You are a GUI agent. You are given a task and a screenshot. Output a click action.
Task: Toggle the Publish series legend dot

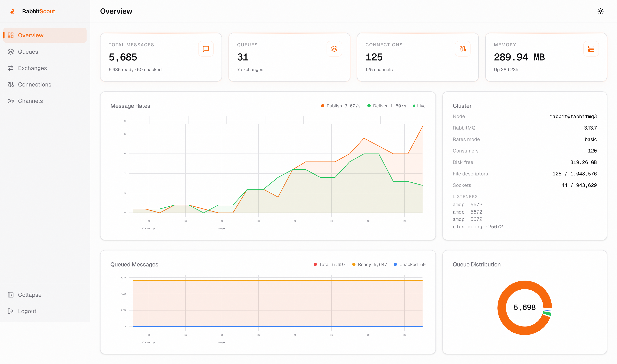tap(322, 106)
